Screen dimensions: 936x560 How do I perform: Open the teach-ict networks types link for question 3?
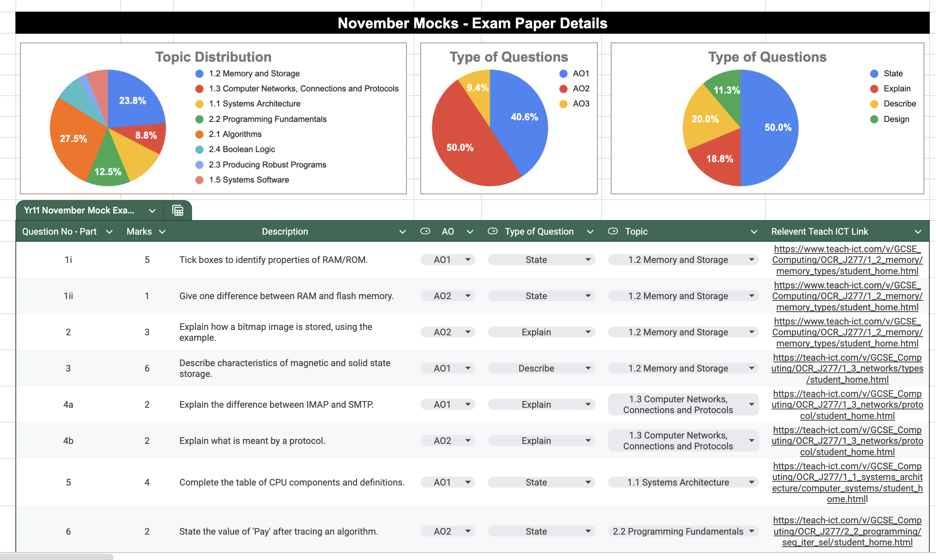coord(847,368)
